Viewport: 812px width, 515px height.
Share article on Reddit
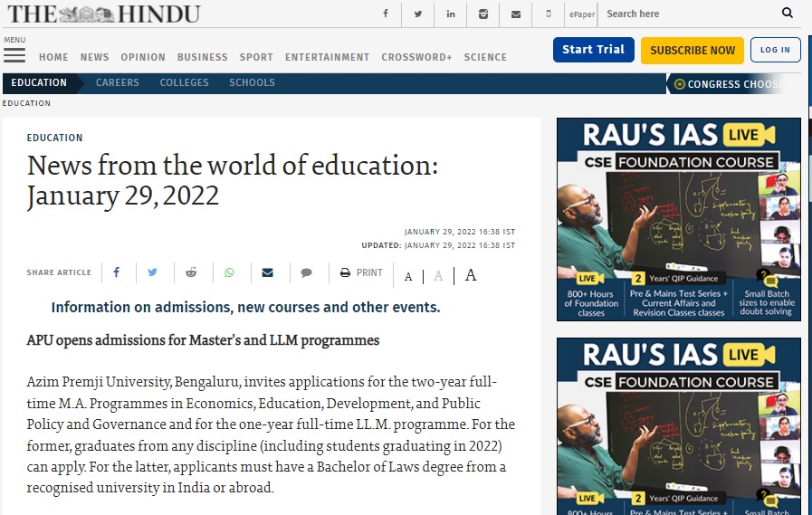(191, 272)
